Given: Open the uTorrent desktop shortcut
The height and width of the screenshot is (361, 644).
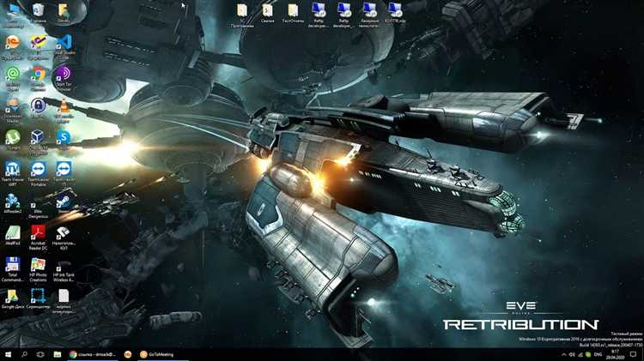Looking at the screenshot, I should 13,138.
